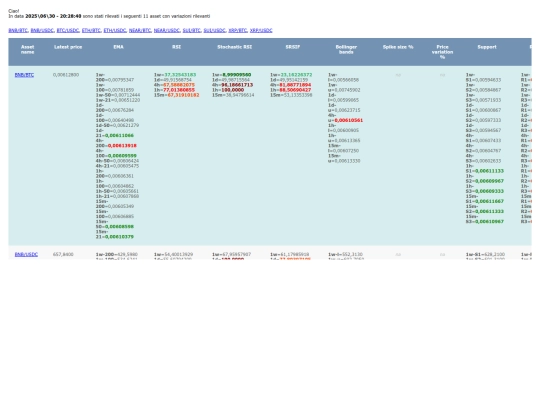Open the BNB/USDC link in the top list
Screen dimensions: 540x405
click(x=42, y=30)
